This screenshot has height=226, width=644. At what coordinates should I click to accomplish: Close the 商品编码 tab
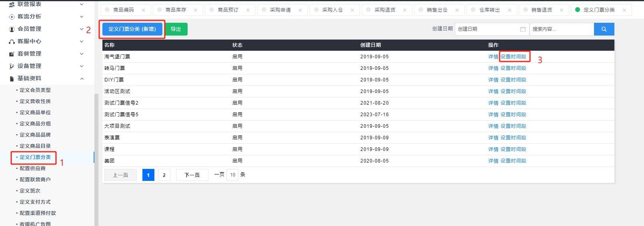click(x=144, y=10)
